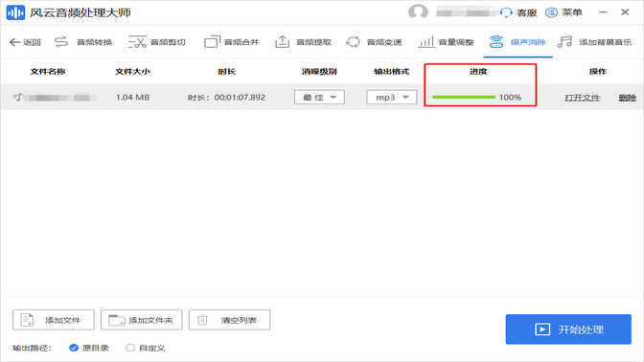This screenshot has width=644, height=362.
Task: Click the 1.04 MB file size cell
Action: click(x=132, y=98)
